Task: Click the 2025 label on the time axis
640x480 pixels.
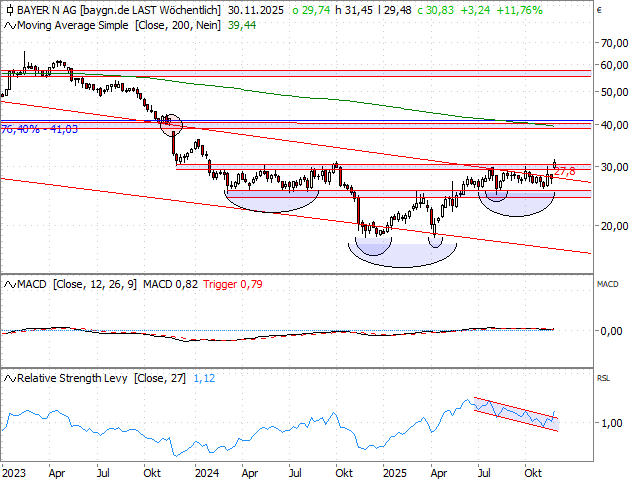Action: point(395,473)
